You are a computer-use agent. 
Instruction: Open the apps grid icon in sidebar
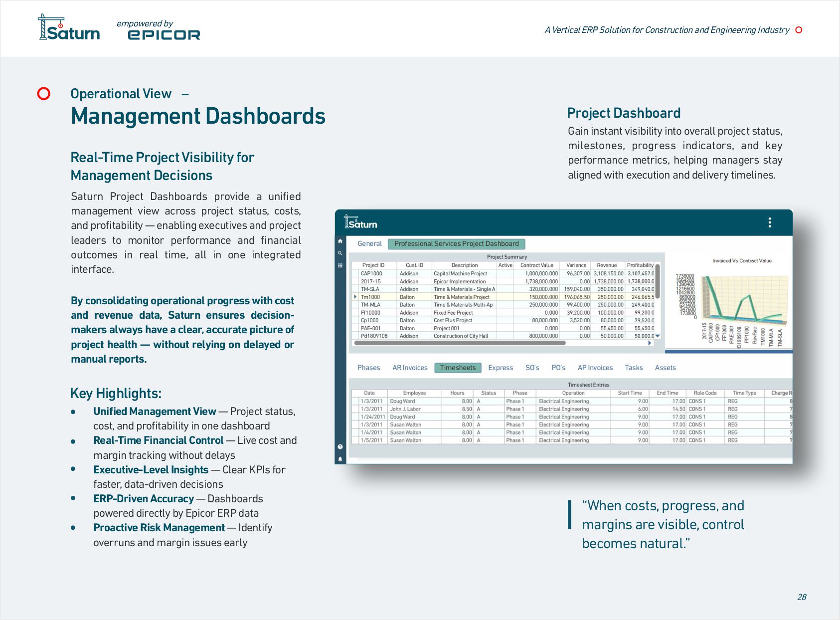(x=340, y=265)
